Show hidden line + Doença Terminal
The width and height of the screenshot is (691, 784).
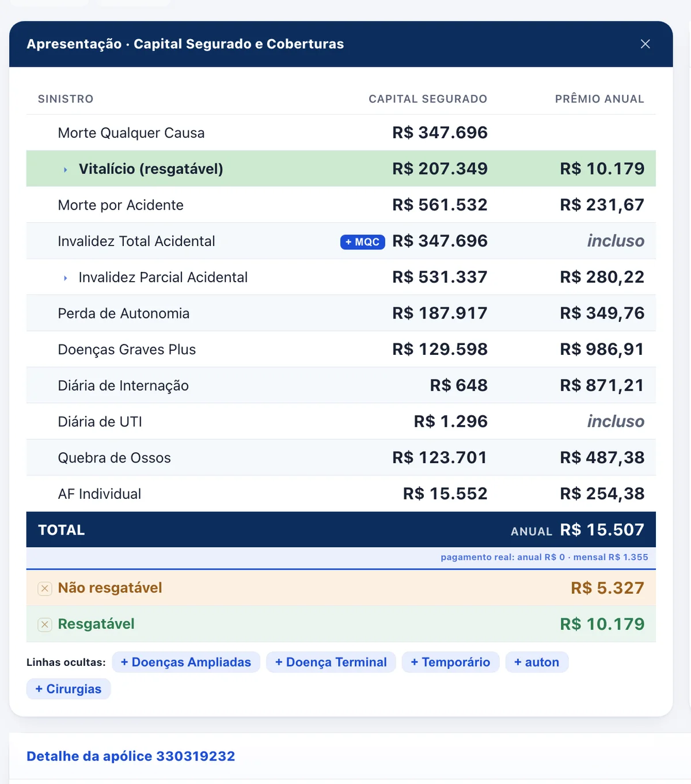(331, 662)
